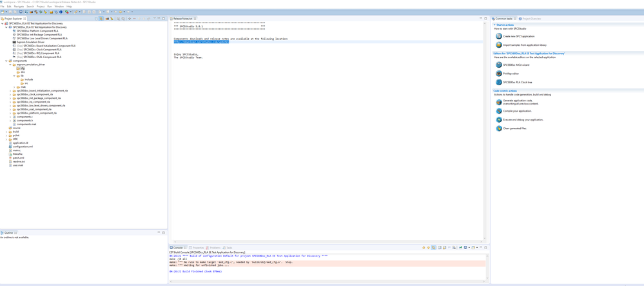644x286 pixels.
Task: Switch to the Properties tab
Action: coord(197,248)
